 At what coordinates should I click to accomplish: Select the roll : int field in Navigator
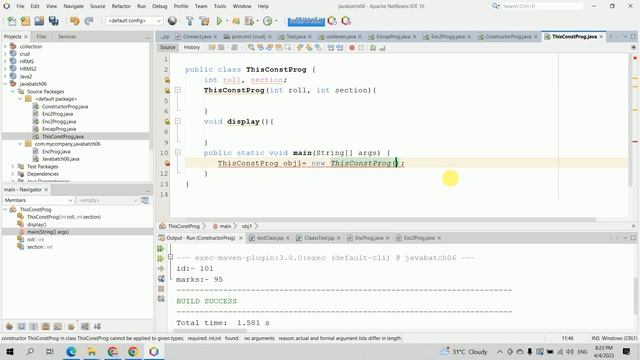pos(35,240)
